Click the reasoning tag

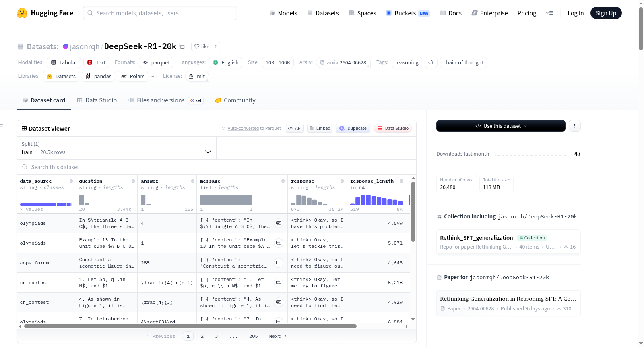coord(407,62)
